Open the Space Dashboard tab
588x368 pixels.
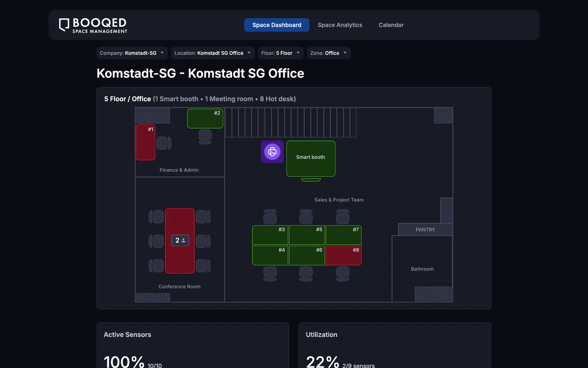point(277,25)
